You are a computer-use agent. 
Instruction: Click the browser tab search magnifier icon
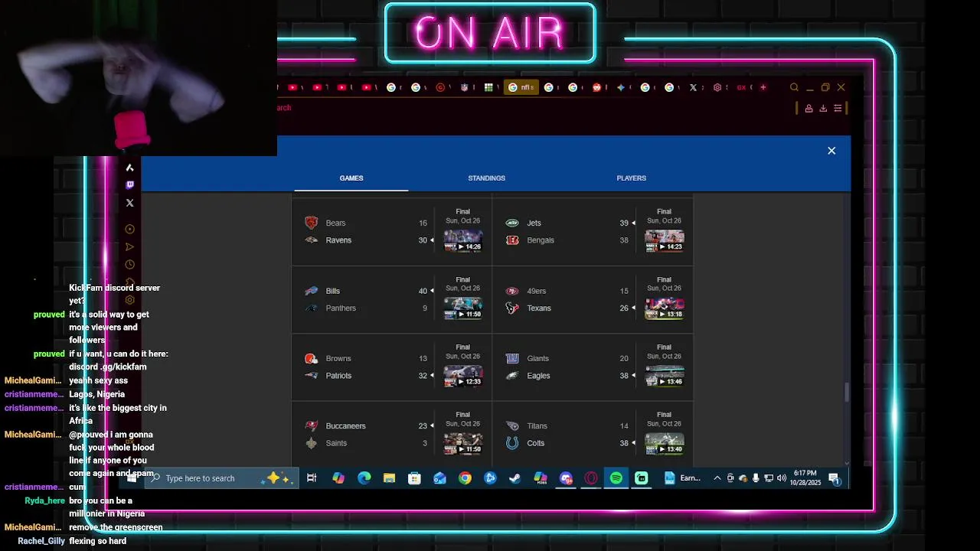[794, 87]
